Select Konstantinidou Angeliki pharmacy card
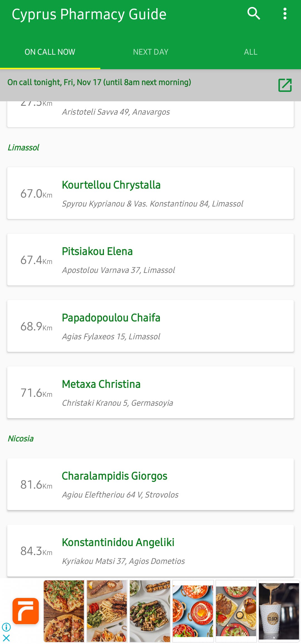This screenshot has height=644, width=301. click(x=151, y=551)
